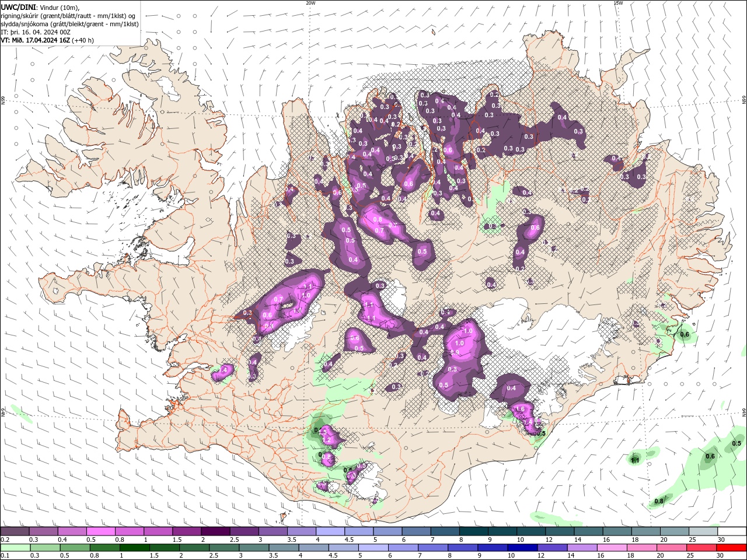Click the 'UWC/DINI: Vindur (10m)' title line

tap(41, 7)
